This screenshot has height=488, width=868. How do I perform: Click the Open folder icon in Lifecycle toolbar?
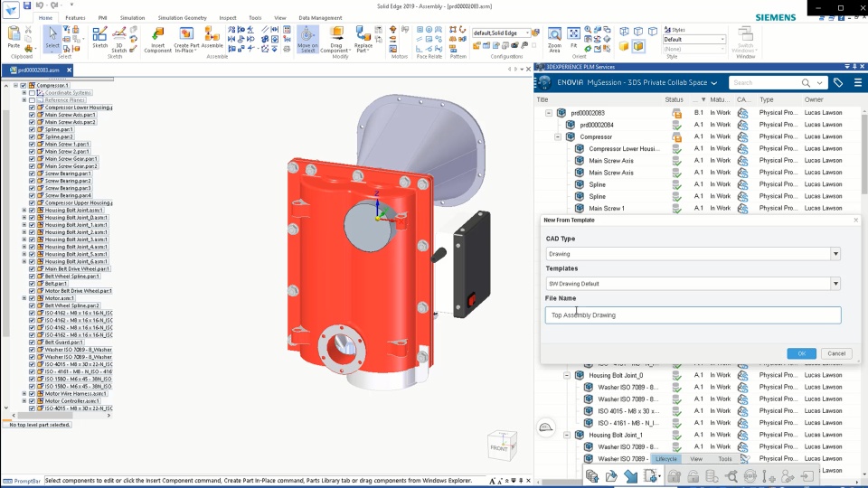coord(611,476)
